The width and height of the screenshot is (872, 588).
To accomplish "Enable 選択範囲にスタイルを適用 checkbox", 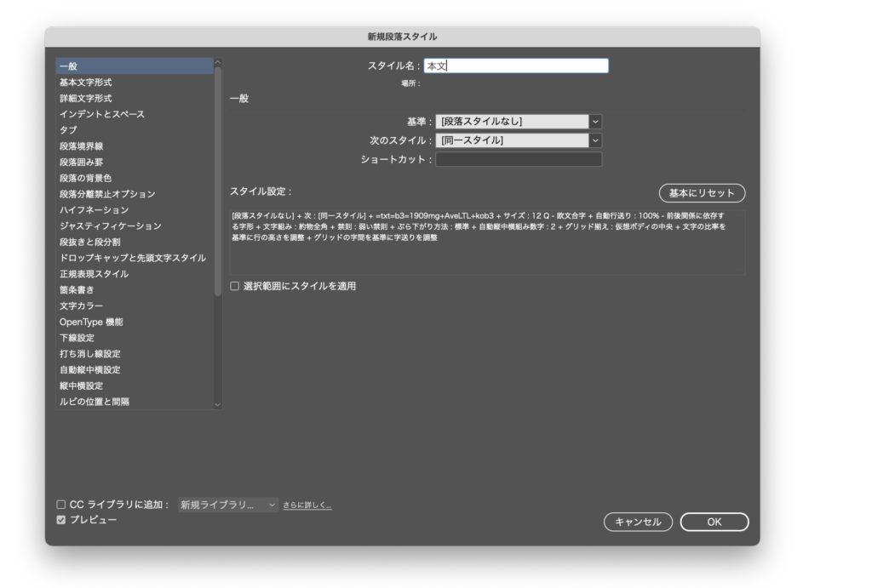I will [x=235, y=287].
